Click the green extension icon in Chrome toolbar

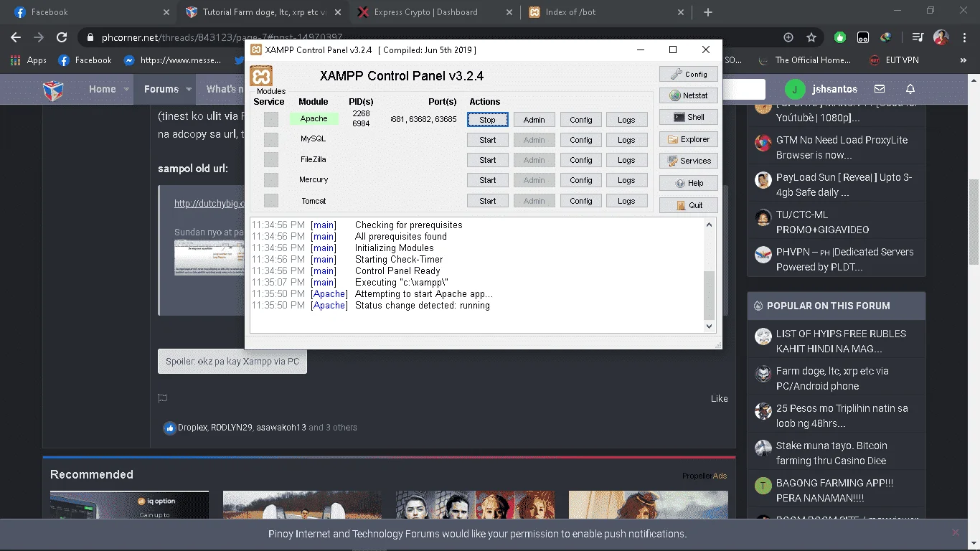pos(840,37)
